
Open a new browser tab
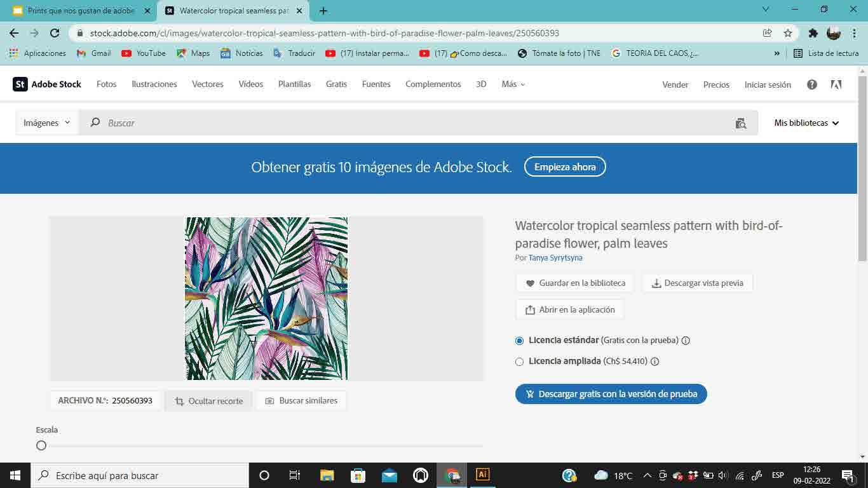click(323, 11)
